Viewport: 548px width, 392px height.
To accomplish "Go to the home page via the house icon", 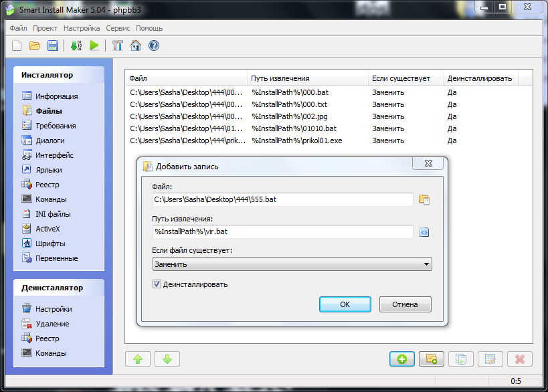I will coord(136,45).
